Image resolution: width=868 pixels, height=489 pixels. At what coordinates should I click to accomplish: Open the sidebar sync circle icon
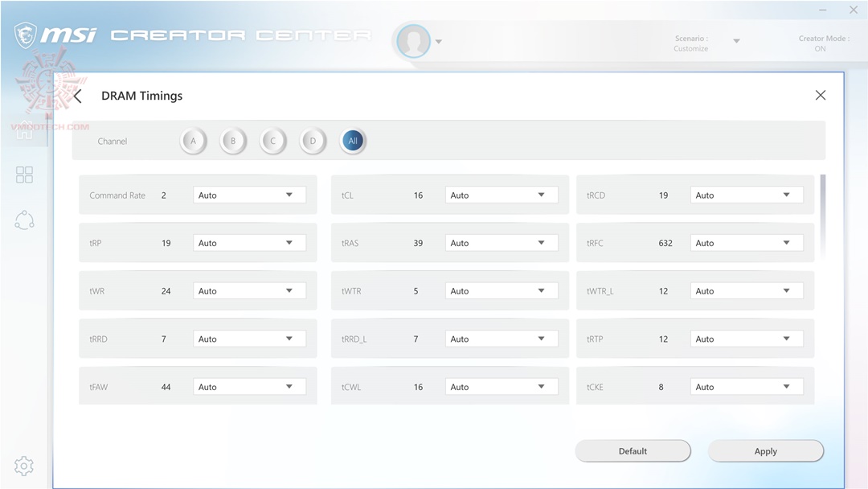coord(24,220)
